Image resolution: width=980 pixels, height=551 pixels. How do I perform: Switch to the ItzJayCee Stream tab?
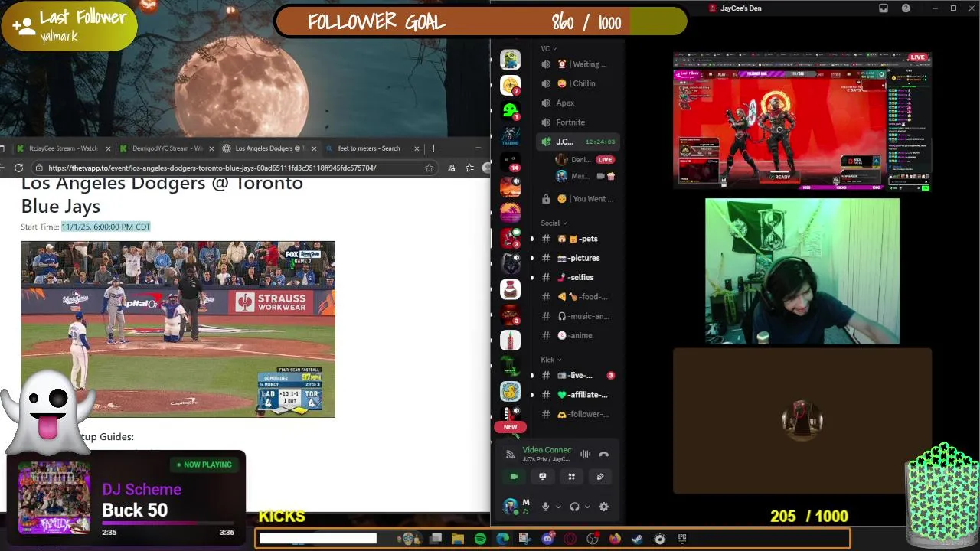tap(63, 148)
